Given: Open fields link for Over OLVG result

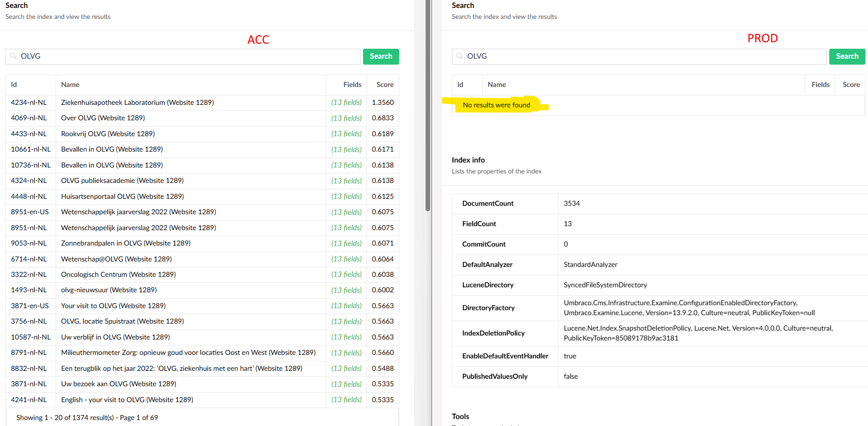Looking at the screenshot, I should click(346, 118).
